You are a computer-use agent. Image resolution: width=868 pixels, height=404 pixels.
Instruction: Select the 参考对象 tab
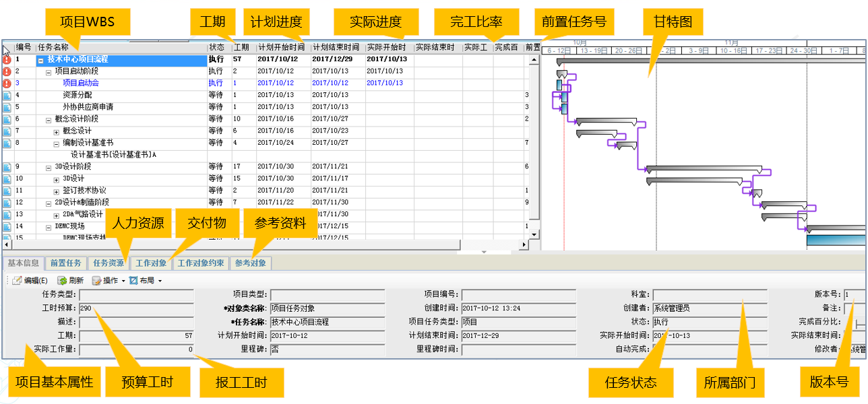[251, 263]
